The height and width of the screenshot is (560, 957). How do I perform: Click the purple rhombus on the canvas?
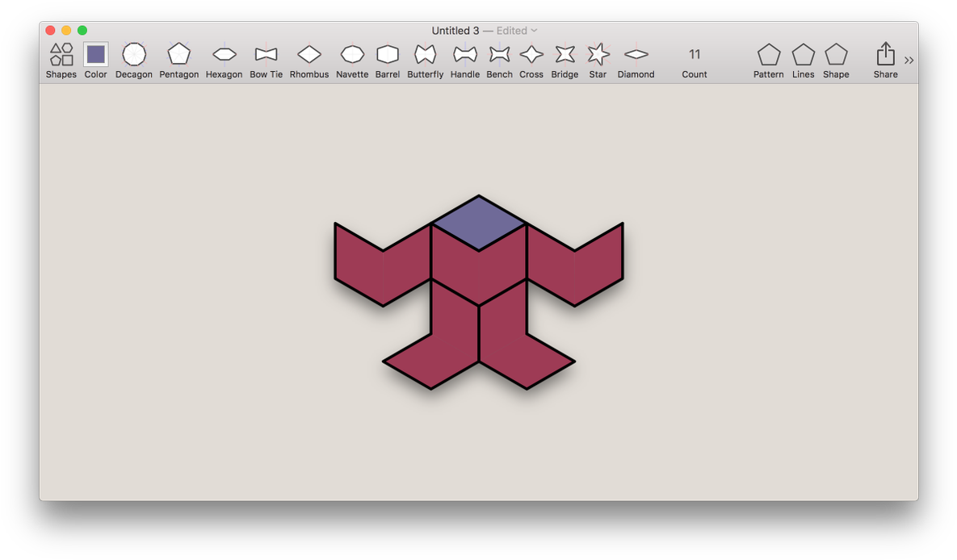pos(478,224)
